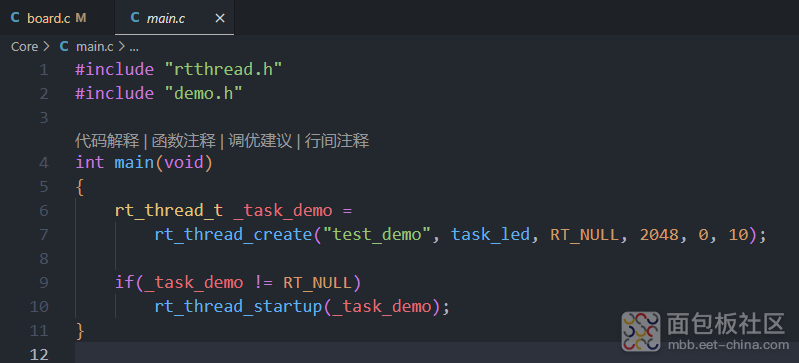Click the 代码解释 code lens link
The width and height of the screenshot is (799, 363).
107,141
